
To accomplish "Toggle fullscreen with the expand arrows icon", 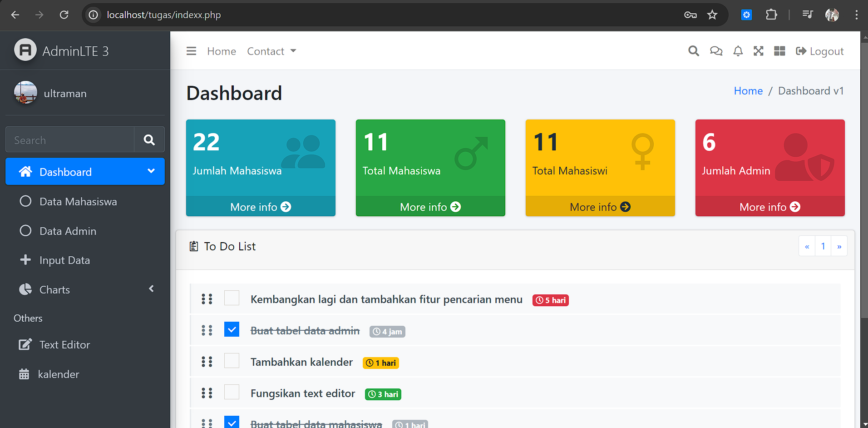I will 758,51.
